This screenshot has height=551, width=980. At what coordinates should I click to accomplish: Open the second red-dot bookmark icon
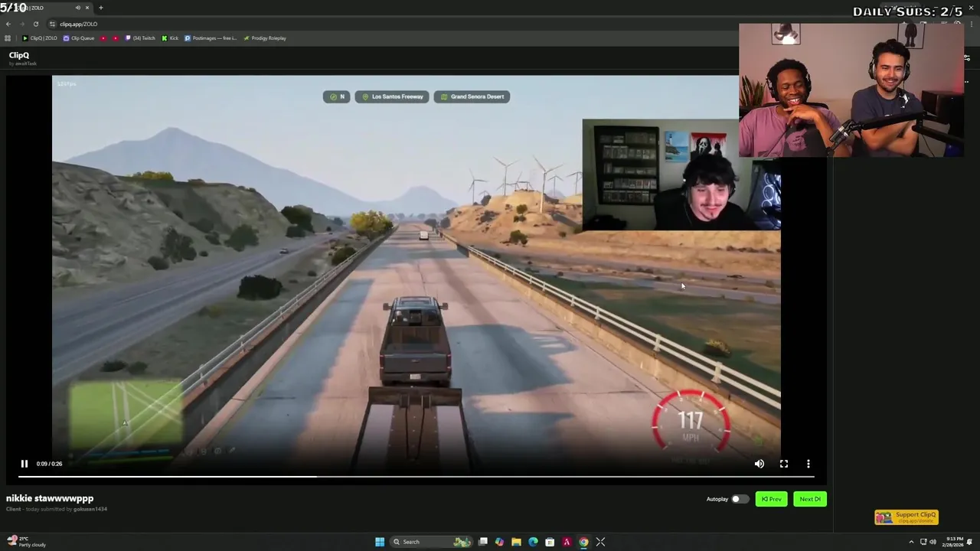[116, 38]
